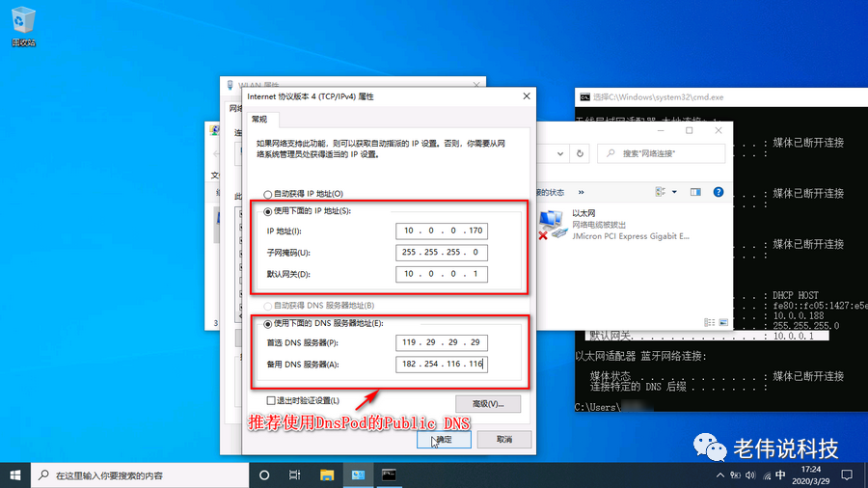
Task: Toggle validate settings on exit checkbox
Action: point(271,400)
